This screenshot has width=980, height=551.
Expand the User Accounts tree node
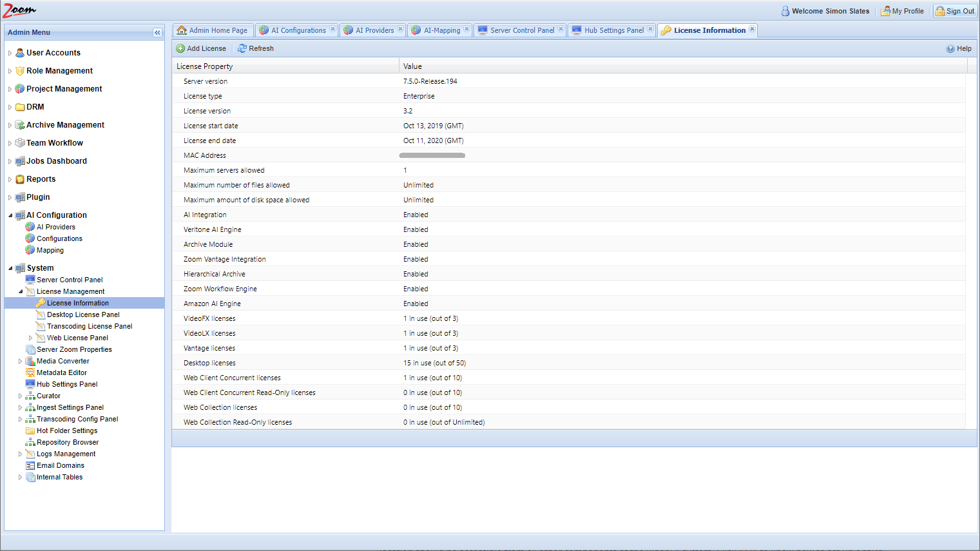coord(10,53)
